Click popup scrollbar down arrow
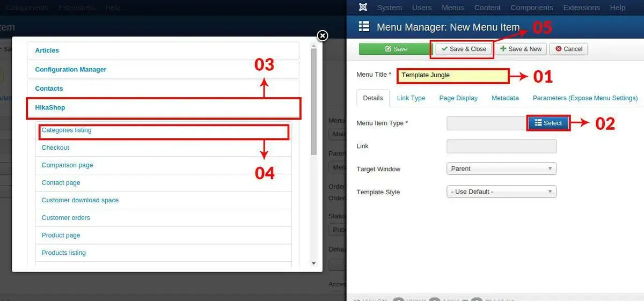Viewport: 644px width, 301px height. [x=314, y=263]
